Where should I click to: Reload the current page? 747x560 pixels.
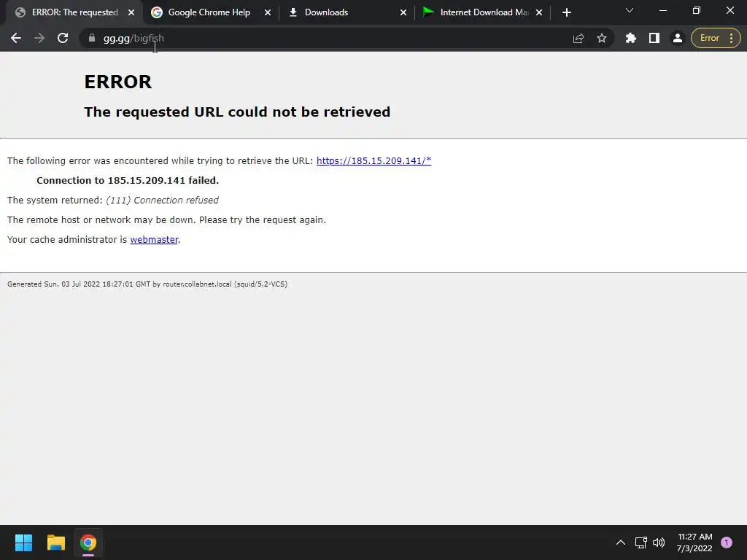tap(63, 38)
